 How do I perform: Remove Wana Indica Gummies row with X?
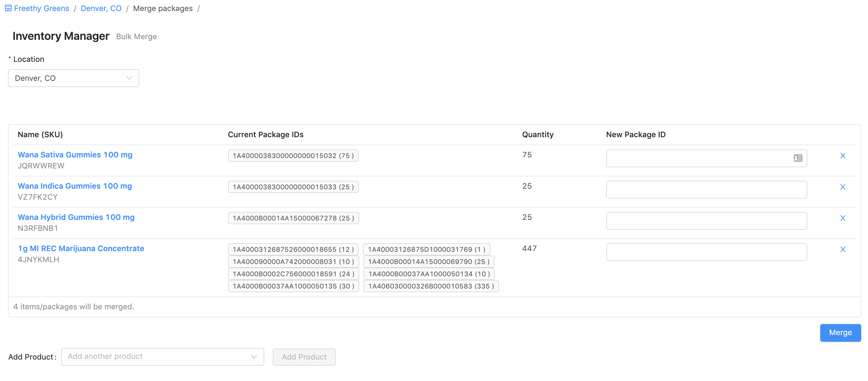tap(842, 187)
